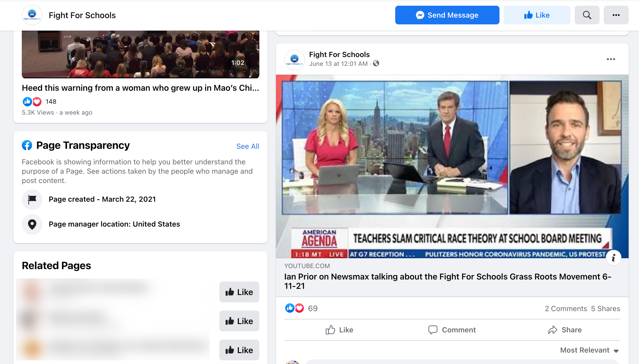Click the thumbs-up reaction icon under the video post
The height and width of the screenshot is (364, 639).
point(27,101)
